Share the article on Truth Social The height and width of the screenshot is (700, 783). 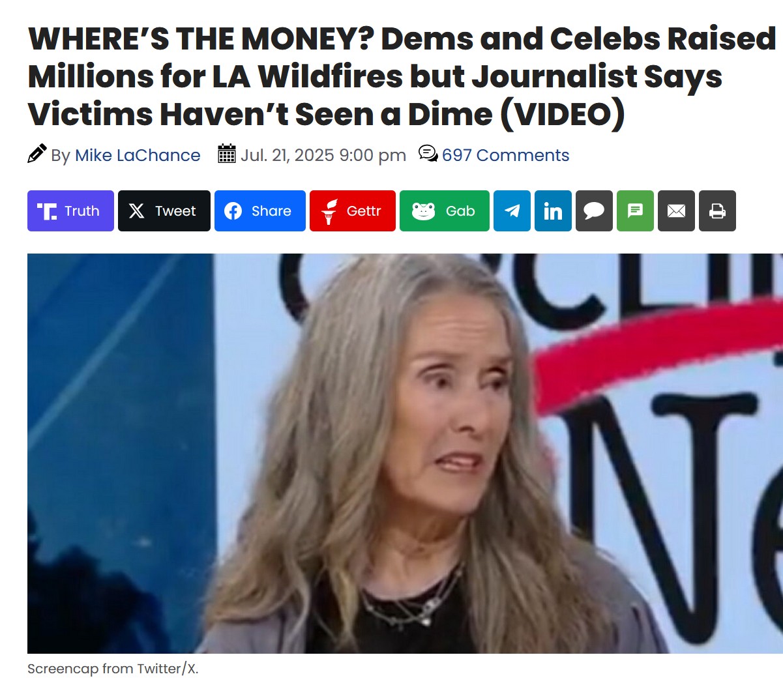(x=70, y=211)
